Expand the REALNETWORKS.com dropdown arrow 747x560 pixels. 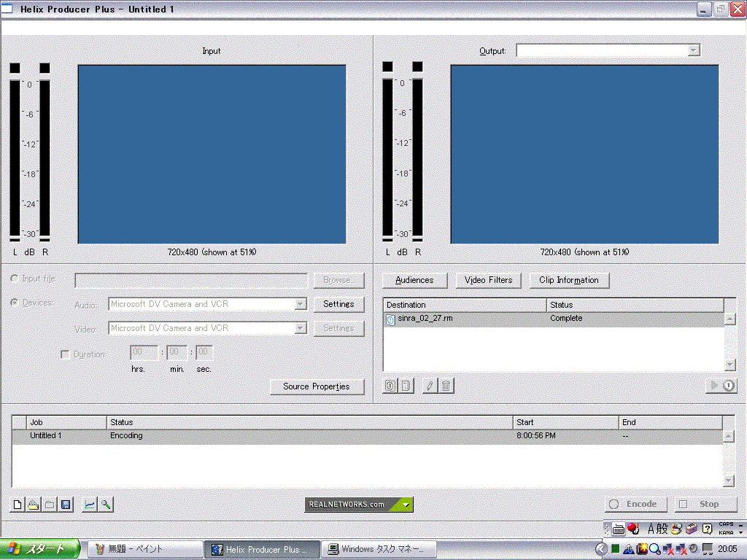click(406, 504)
